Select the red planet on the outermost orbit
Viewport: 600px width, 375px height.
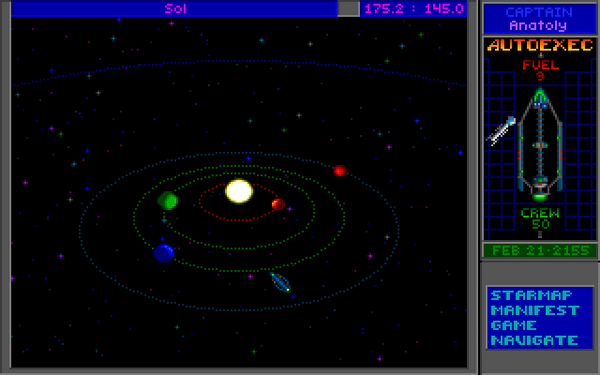(340, 170)
